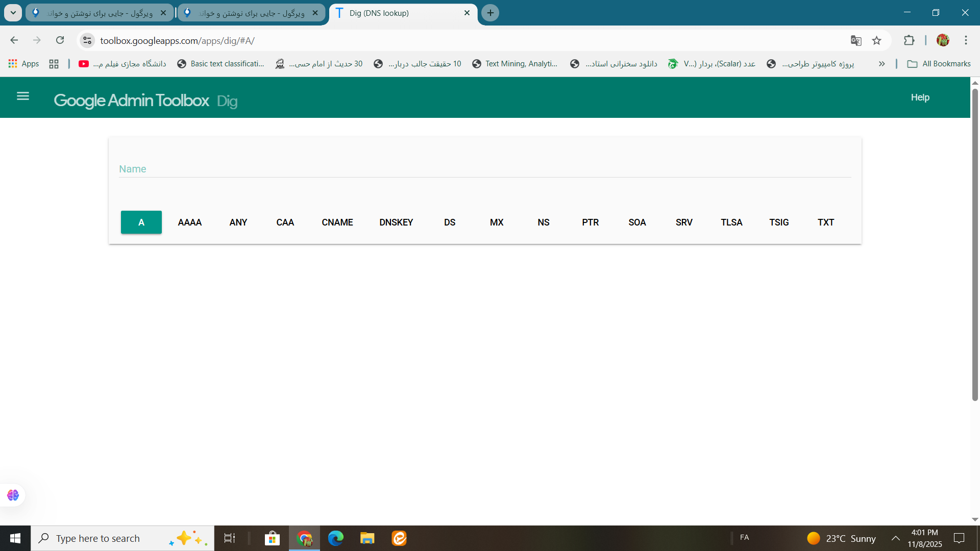
Task: Select the MX record type
Action: (497, 222)
